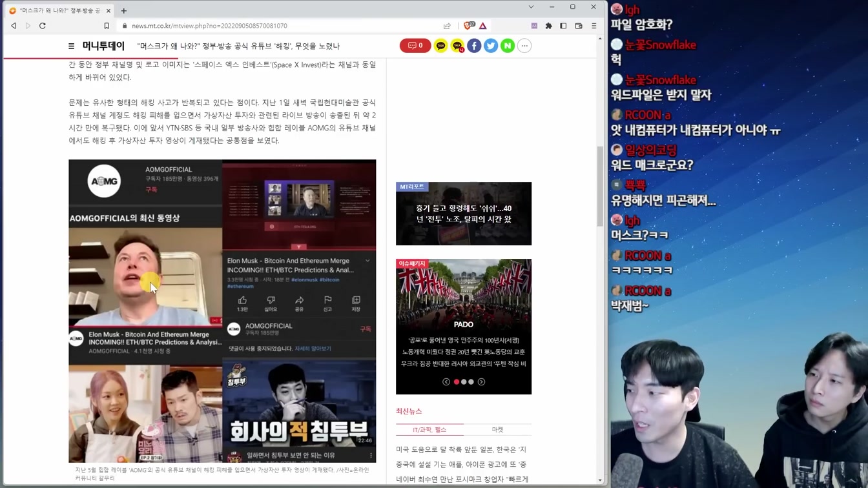Click chat message '파일 암호화?'
The height and width of the screenshot is (488, 868).
click(641, 25)
